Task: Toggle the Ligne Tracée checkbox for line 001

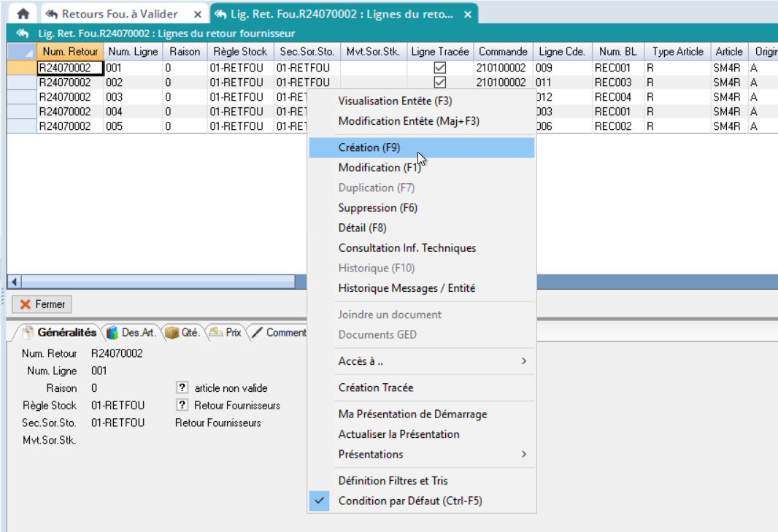Action: 440,68
